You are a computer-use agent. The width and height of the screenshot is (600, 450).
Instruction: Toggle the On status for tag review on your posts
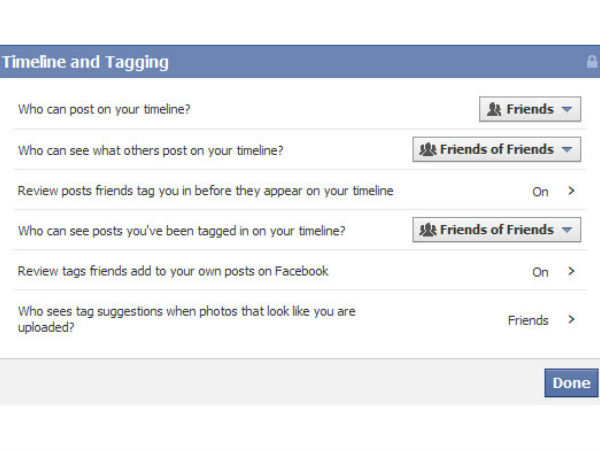click(540, 271)
